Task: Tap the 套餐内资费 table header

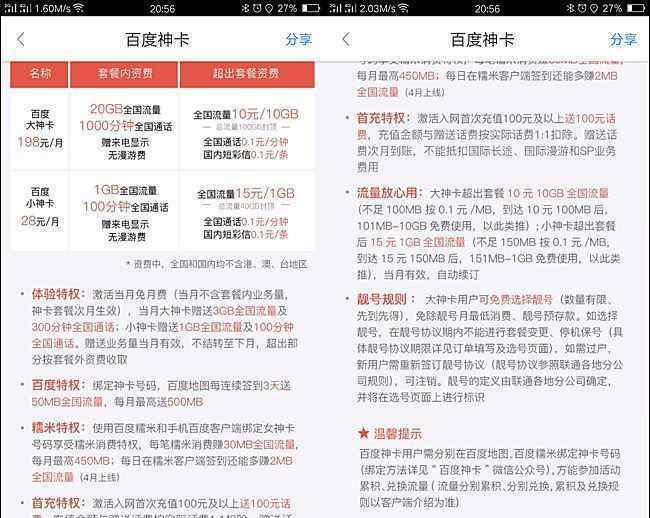Action: (x=124, y=74)
